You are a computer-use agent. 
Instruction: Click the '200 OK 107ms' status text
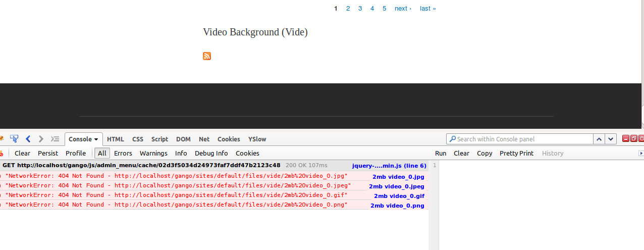(306, 165)
